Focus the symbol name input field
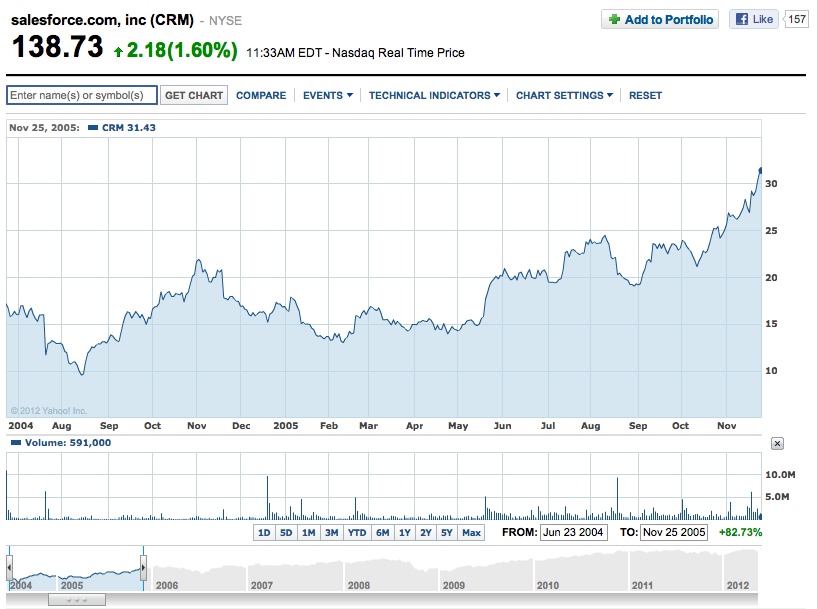 click(x=82, y=95)
